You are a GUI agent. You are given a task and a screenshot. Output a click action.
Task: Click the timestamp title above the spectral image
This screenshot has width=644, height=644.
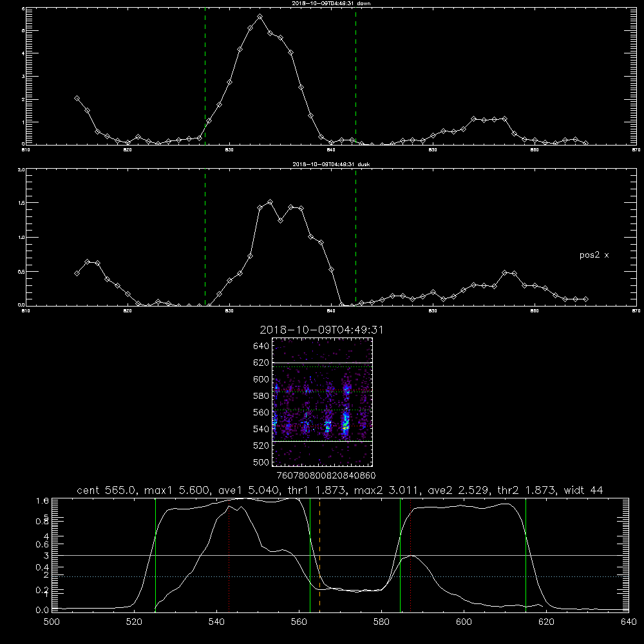[x=321, y=330]
